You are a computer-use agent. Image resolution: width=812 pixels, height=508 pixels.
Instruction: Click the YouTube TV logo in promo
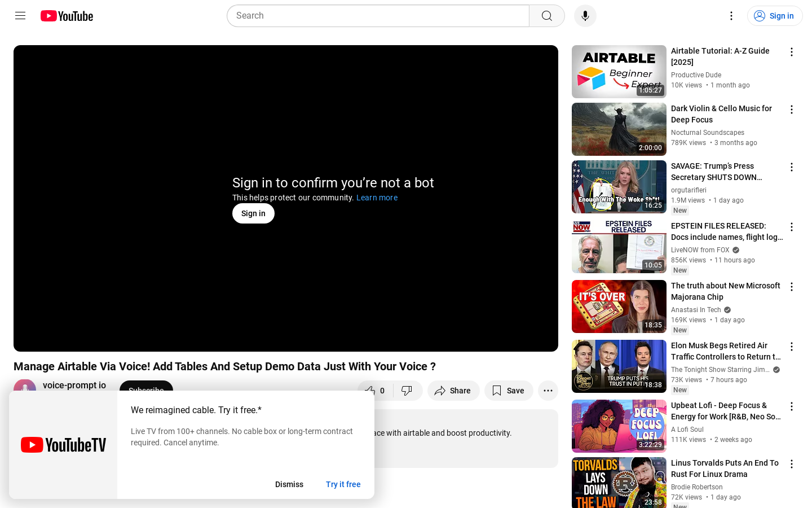tap(63, 445)
